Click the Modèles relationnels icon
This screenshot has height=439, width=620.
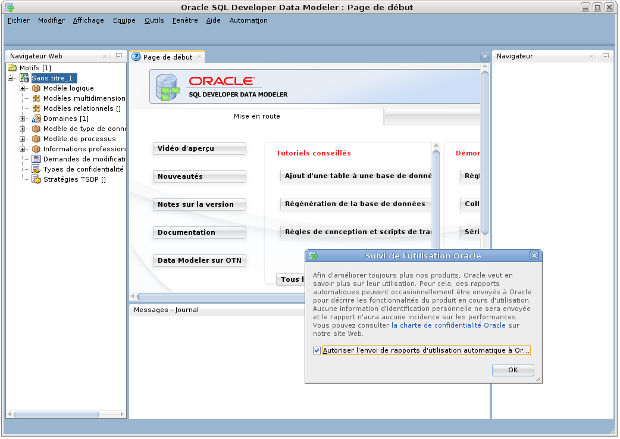point(36,108)
